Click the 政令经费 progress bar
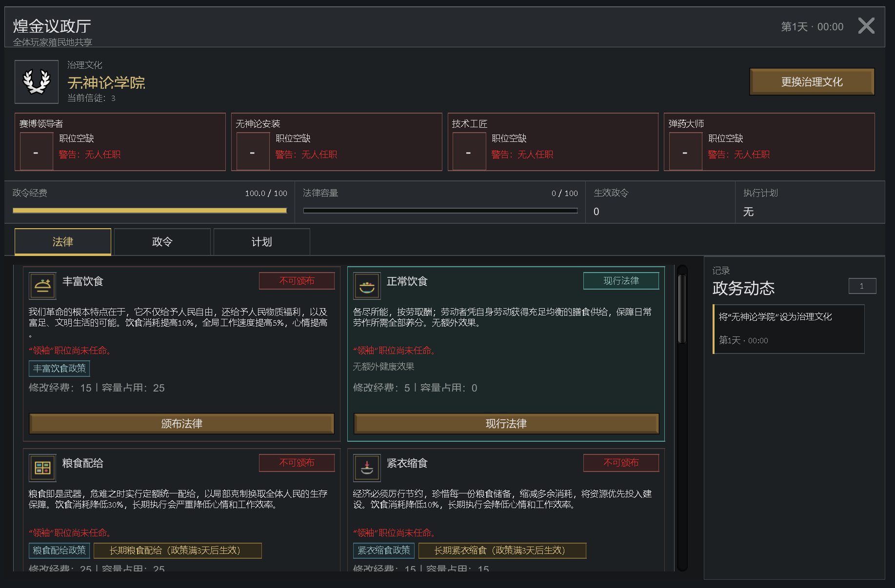Screen dimensions: 895x588 [150, 211]
